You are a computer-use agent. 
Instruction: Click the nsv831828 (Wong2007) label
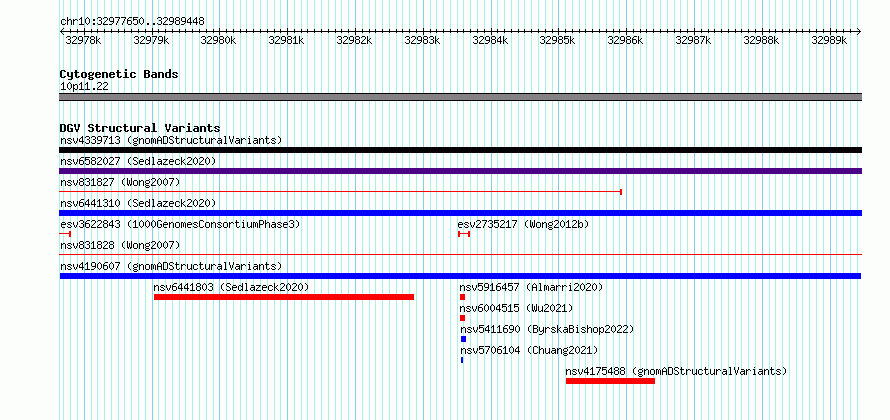click(120, 245)
